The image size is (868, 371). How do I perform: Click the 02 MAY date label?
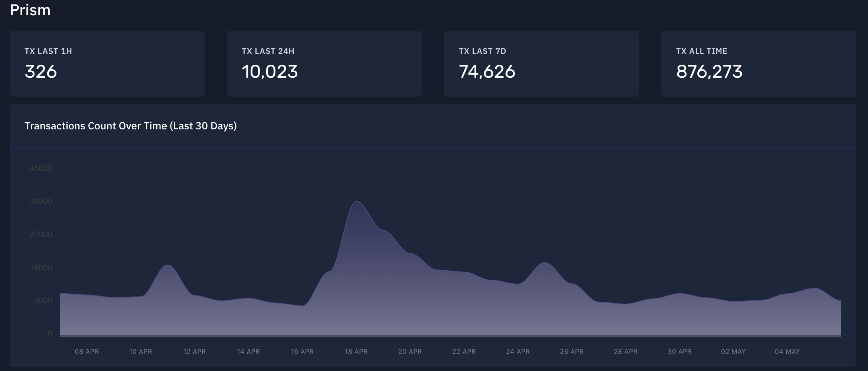pos(733,352)
